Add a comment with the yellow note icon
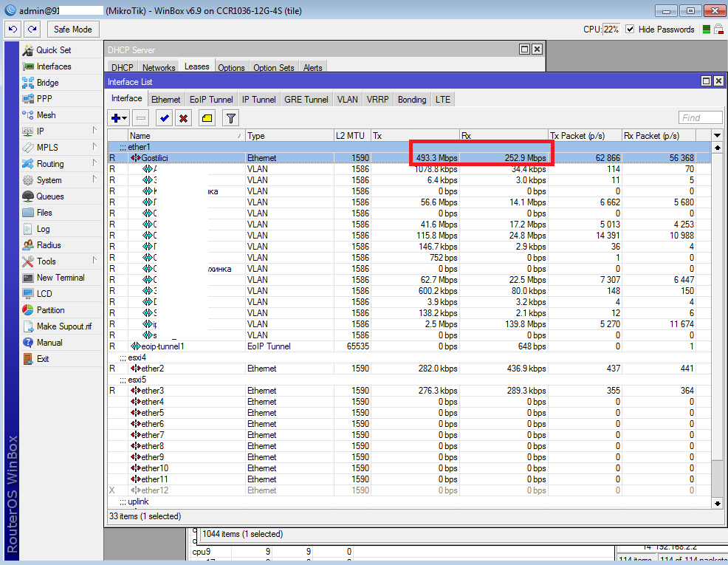Viewport: 728px width, 565px height. (x=207, y=118)
